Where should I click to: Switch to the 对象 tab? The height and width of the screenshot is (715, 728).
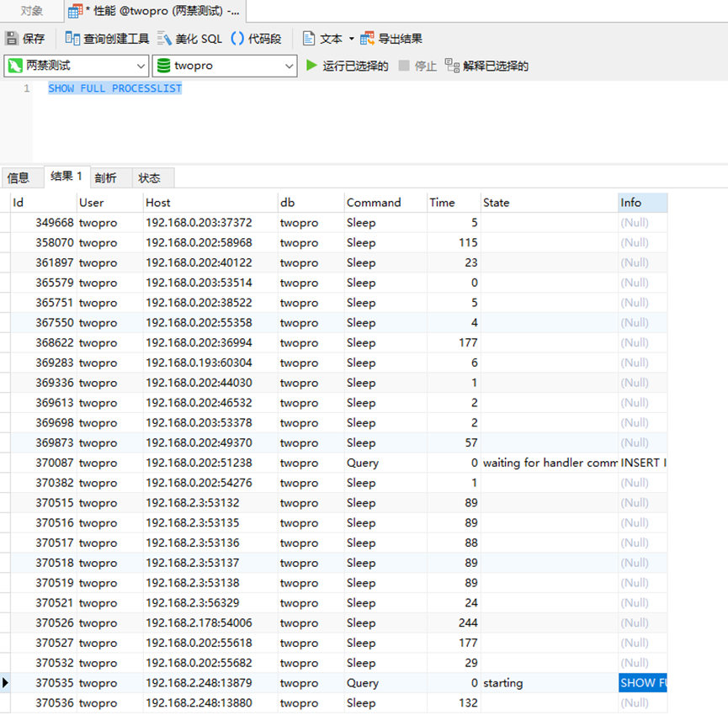pyautogui.click(x=32, y=11)
